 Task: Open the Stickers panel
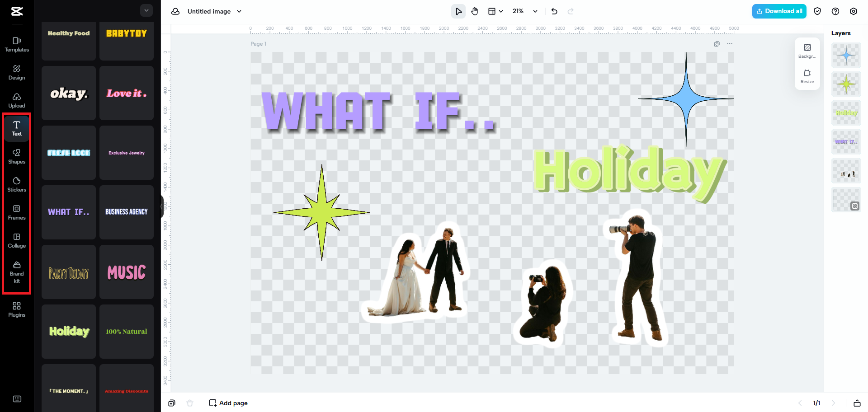[x=16, y=184]
